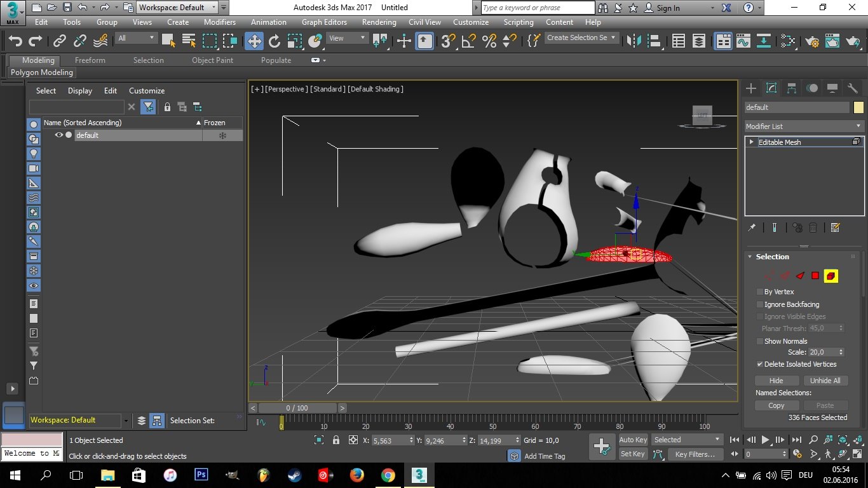The height and width of the screenshot is (488, 868).
Task: Select the Select and Move tool
Action: click(x=254, y=41)
